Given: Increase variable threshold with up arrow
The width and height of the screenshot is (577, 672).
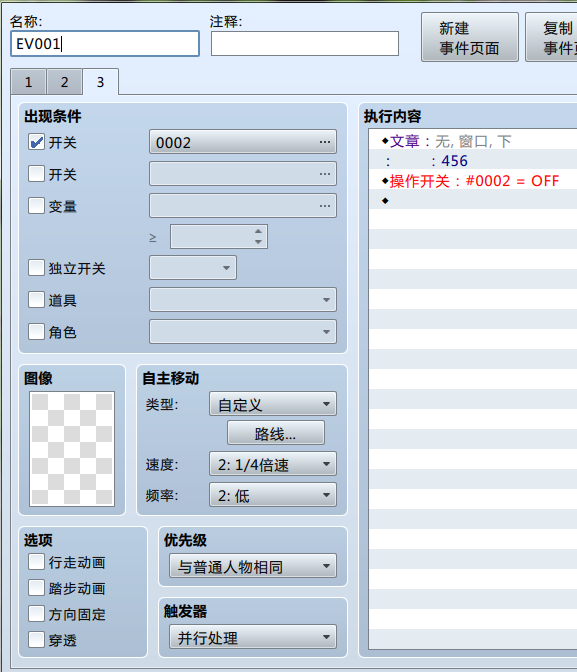Looking at the screenshot, I should [258, 231].
